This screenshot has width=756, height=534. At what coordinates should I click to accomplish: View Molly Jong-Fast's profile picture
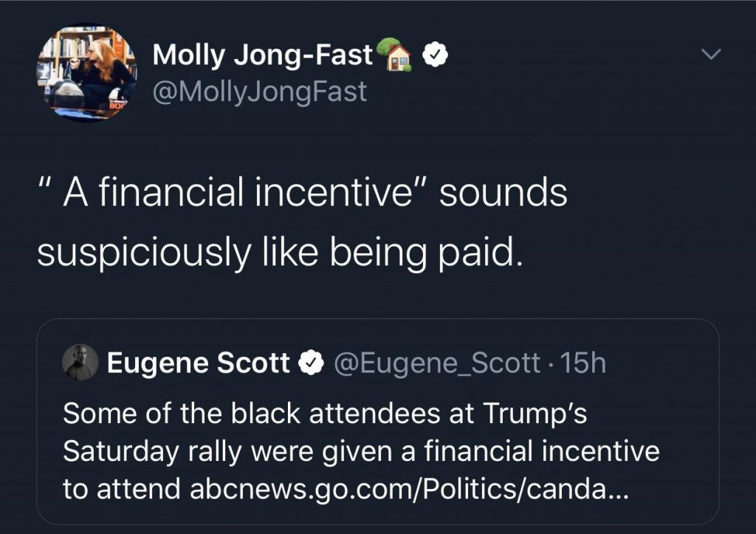[86, 72]
